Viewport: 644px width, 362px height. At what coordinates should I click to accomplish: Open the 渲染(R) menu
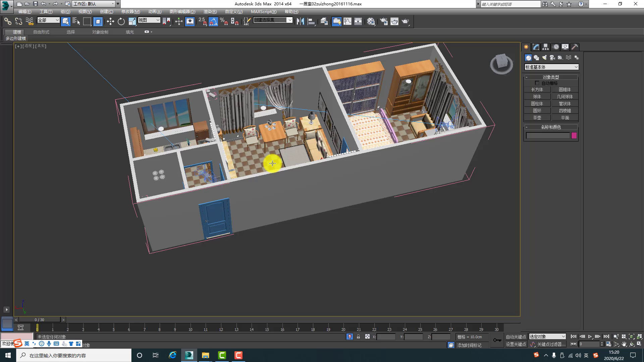point(210,12)
